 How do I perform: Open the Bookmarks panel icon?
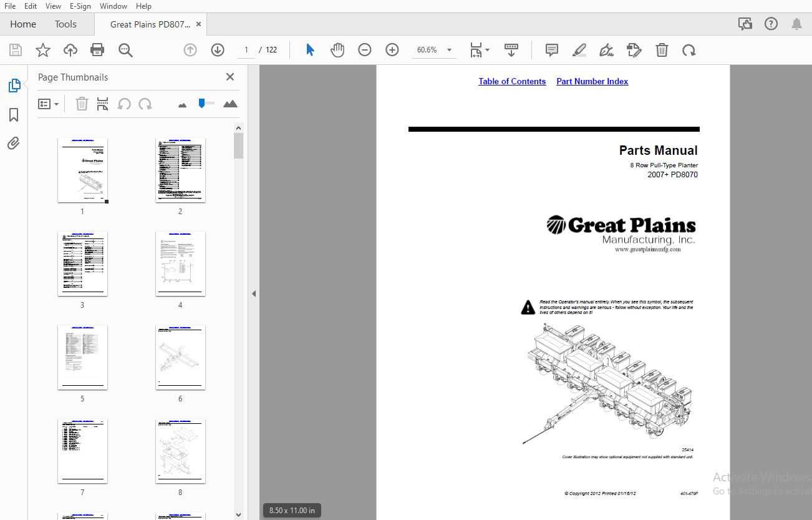(14, 115)
